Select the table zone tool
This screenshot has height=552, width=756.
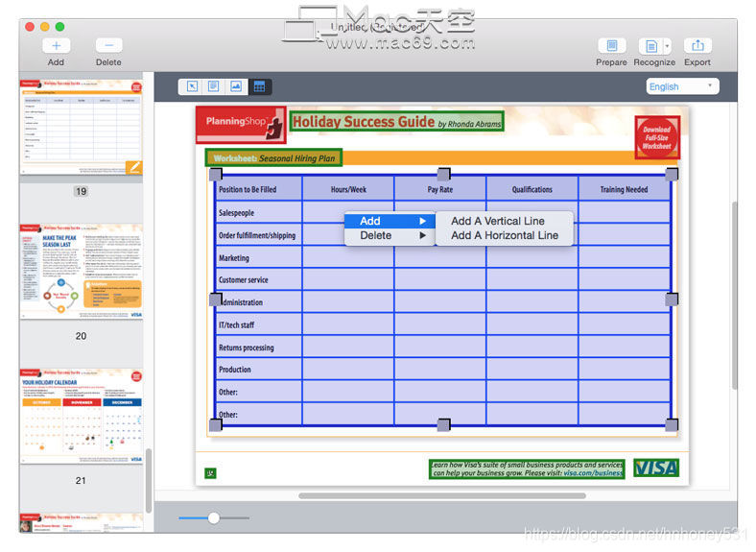[x=259, y=86]
